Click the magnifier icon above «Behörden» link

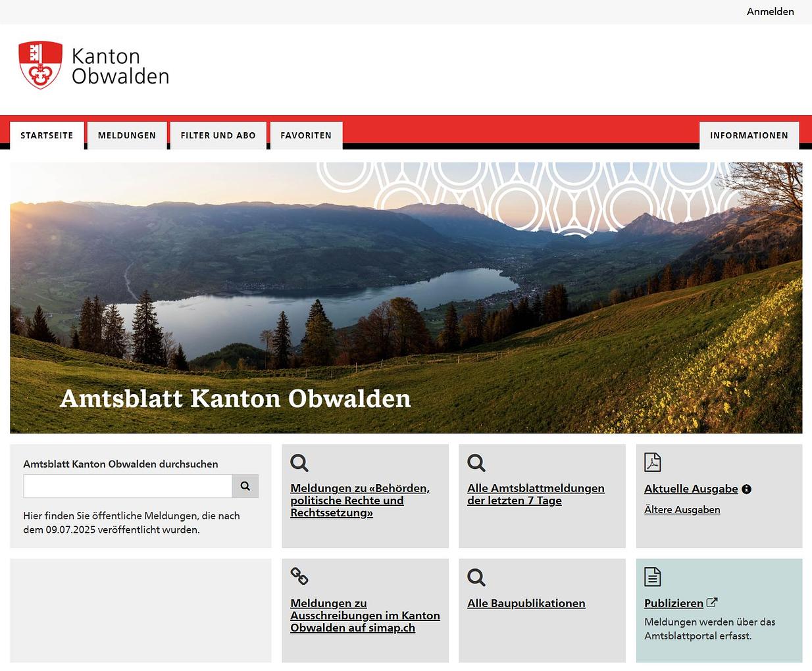[x=299, y=463]
